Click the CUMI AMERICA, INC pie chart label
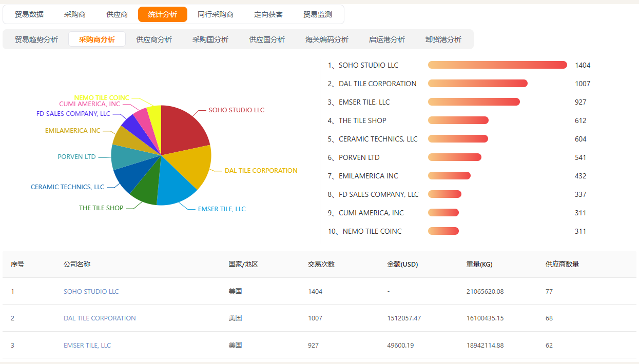 tap(89, 104)
